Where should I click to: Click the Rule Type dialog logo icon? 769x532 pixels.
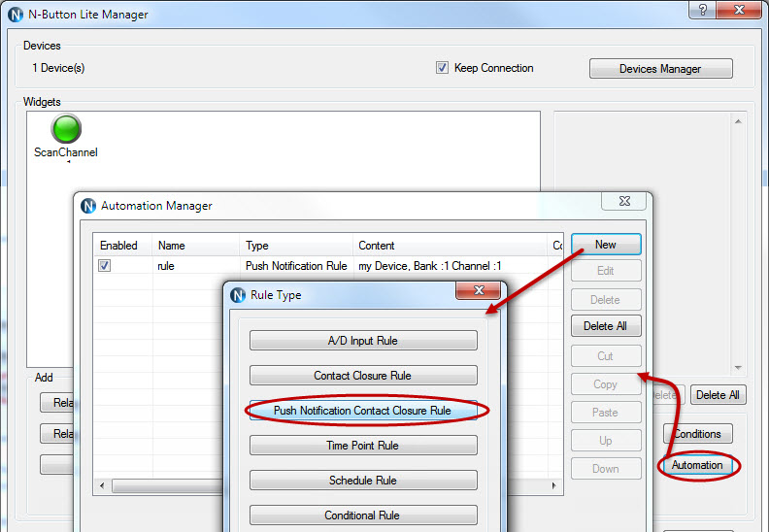pos(238,295)
